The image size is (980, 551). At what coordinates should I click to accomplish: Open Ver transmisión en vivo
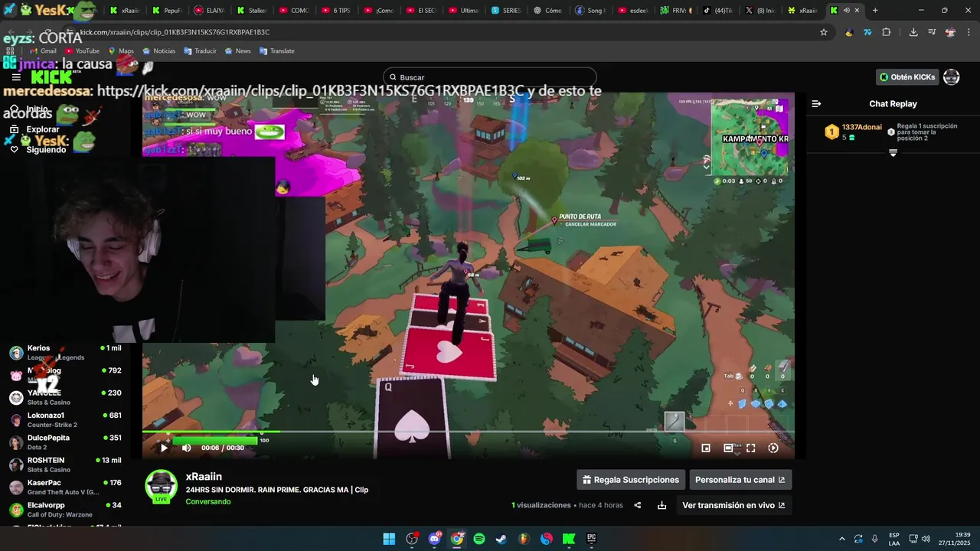[x=733, y=505]
